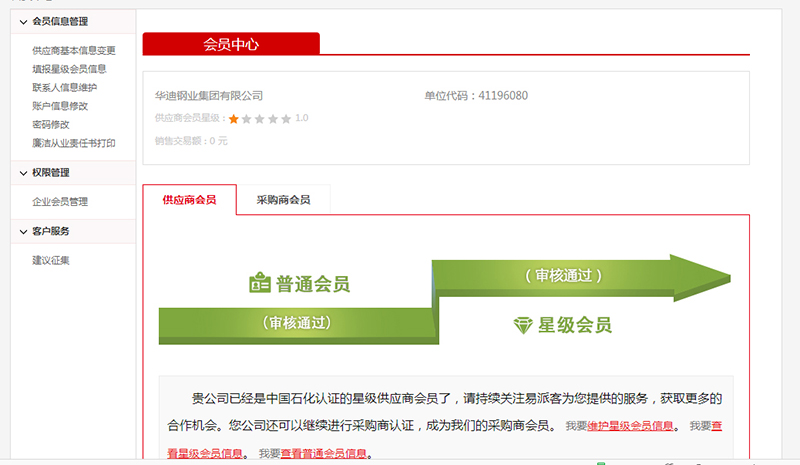Click the 普通会员 badge icon
800x465 pixels.
(x=260, y=283)
